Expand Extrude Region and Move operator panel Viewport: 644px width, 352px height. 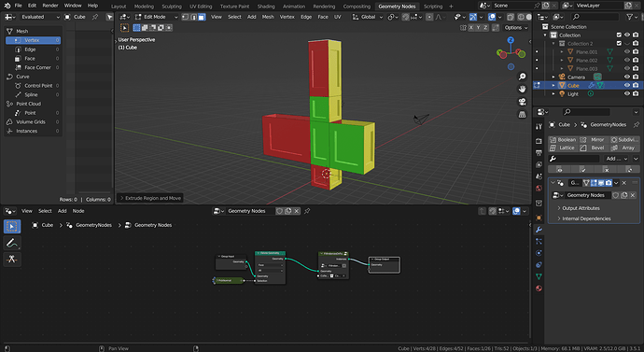(150, 198)
